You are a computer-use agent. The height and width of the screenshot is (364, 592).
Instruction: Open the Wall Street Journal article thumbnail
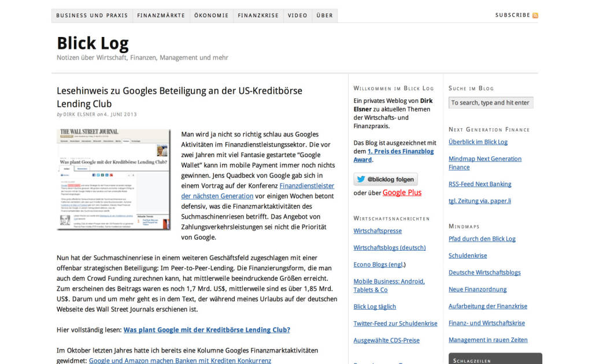click(x=114, y=179)
